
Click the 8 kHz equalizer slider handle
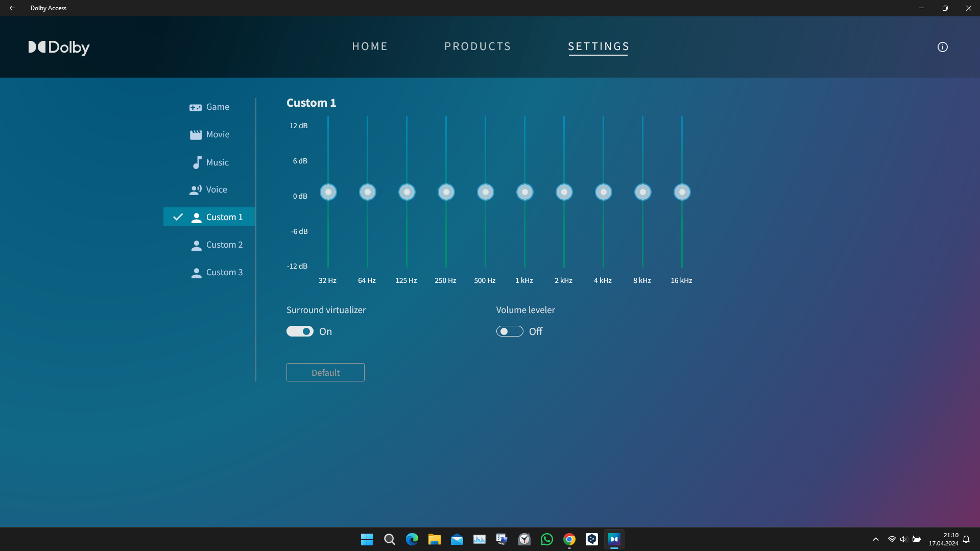(643, 192)
